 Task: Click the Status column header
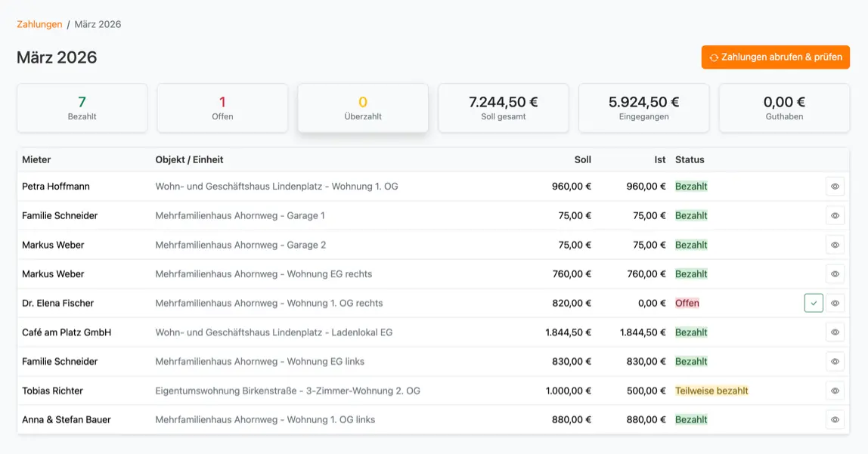[x=690, y=159]
